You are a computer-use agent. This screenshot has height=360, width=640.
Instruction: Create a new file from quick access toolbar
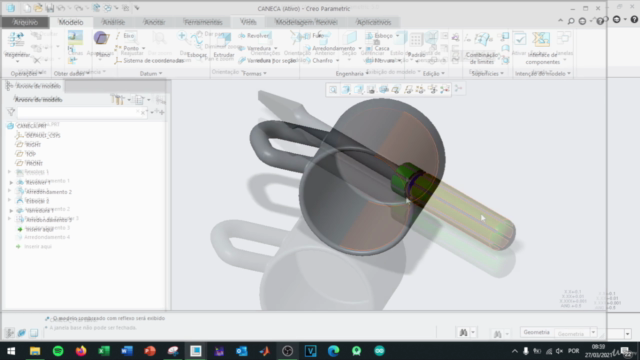(27, 8)
